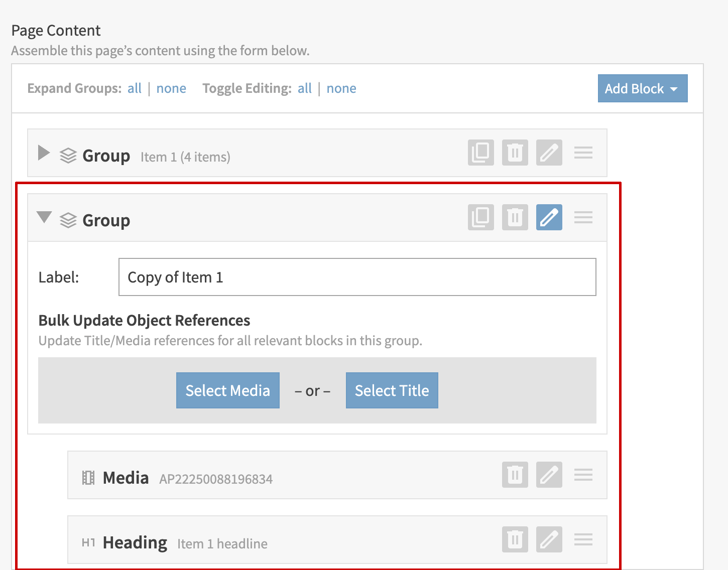Image resolution: width=728 pixels, height=570 pixels.
Task: Toggle editing for the Heading block
Action: pos(549,539)
